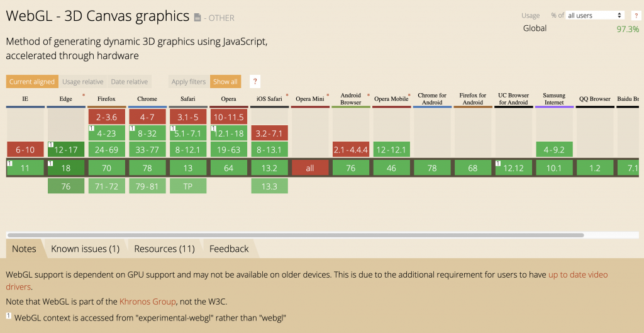The width and height of the screenshot is (644, 333).
Task: Follow the Khronos Group link
Action: coord(148,302)
